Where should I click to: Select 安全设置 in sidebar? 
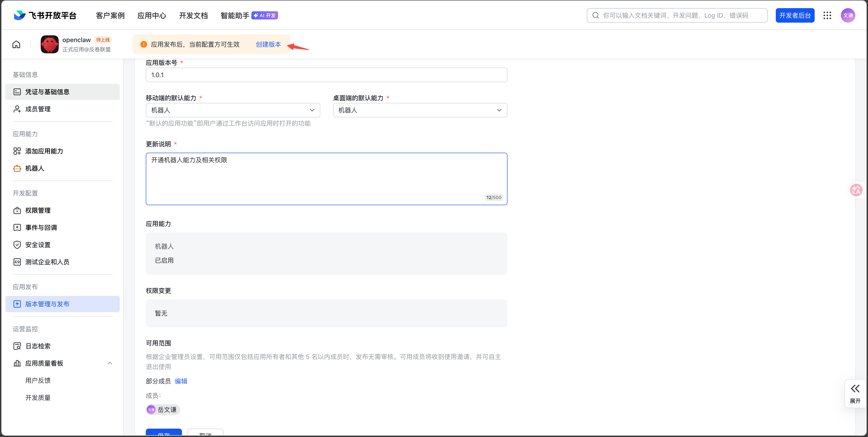point(63,245)
